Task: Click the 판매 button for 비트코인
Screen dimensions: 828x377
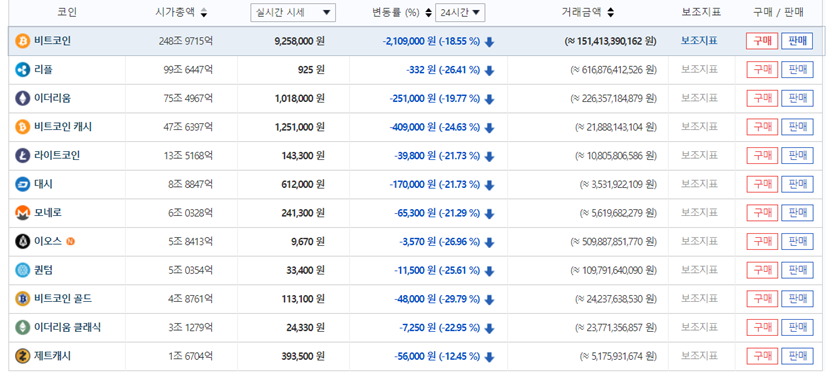Action: (797, 41)
